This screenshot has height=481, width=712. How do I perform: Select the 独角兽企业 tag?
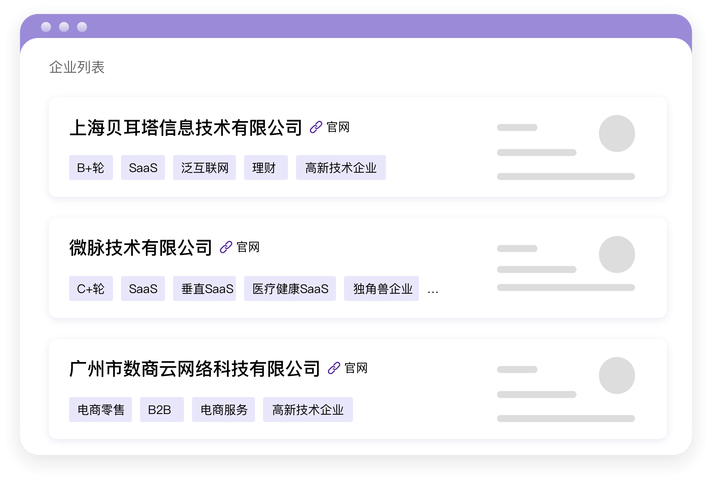pyautogui.click(x=381, y=288)
